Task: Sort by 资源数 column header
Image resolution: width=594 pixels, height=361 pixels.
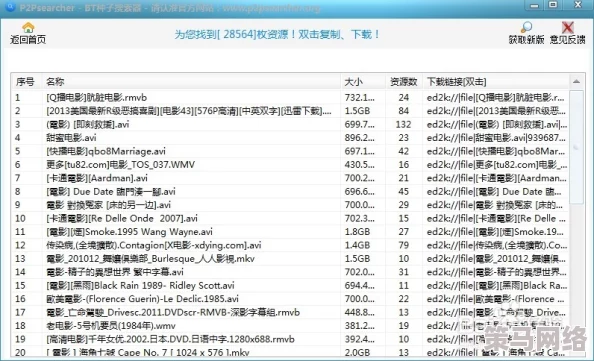Action: coord(404,82)
